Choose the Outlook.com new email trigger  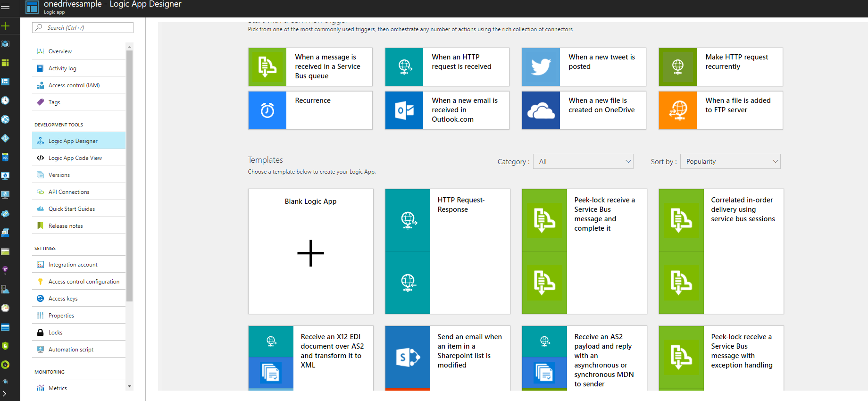coord(447,110)
